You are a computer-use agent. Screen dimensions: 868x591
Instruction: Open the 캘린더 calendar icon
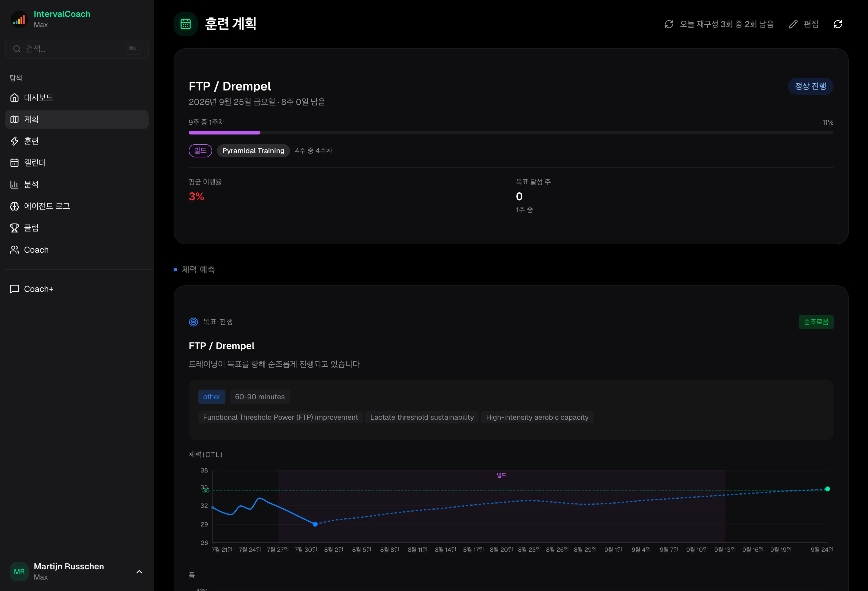(14, 163)
